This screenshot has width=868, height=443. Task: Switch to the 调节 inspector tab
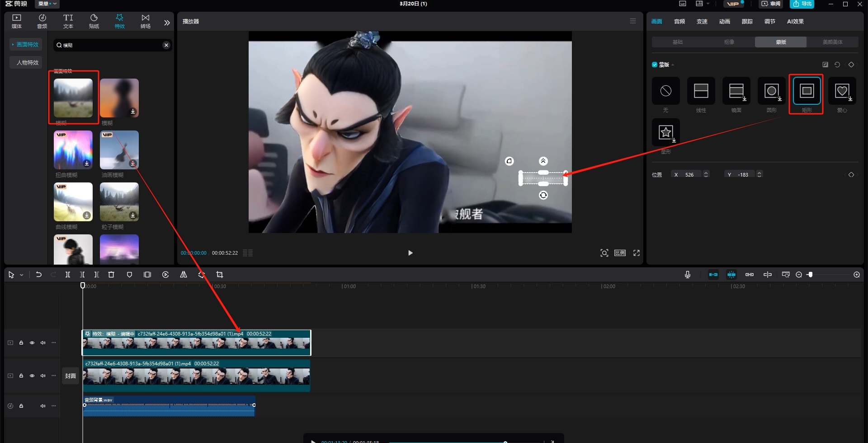[770, 21]
